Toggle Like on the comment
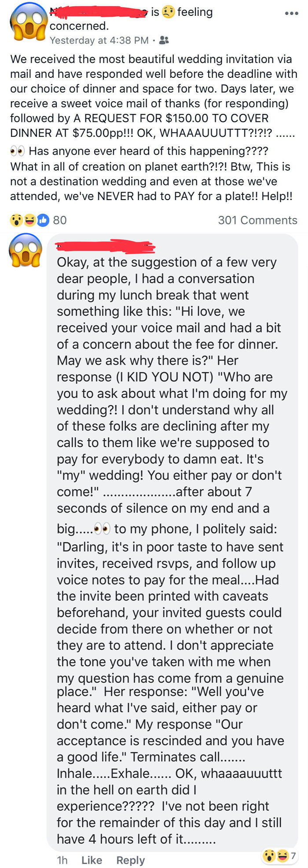Viewport: 308px width, 868px height. [92, 860]
